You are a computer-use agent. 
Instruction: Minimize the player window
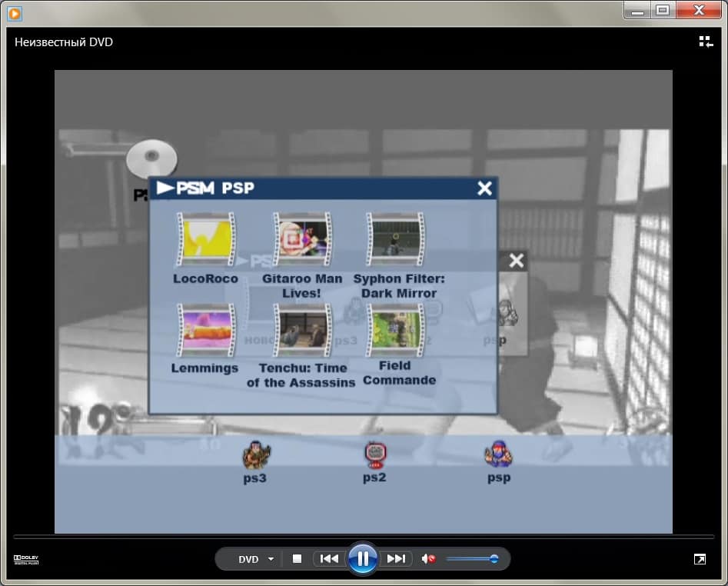638,10
